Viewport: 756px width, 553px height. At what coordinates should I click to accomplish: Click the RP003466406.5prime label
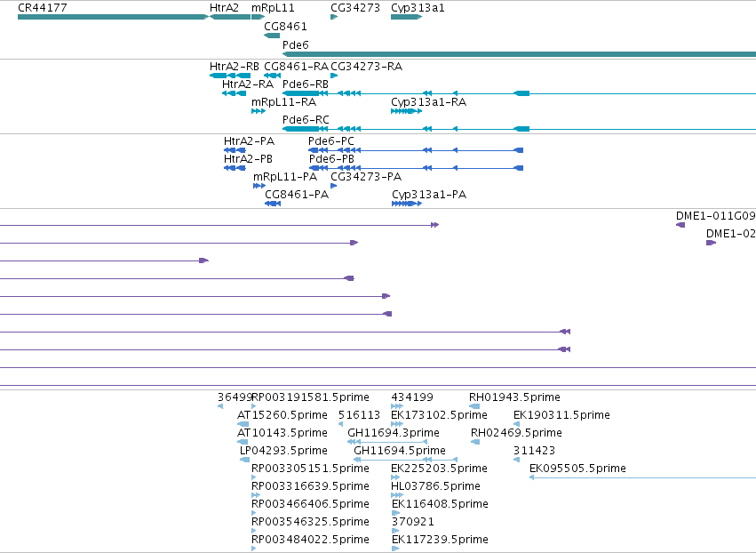tap(311, 504)
